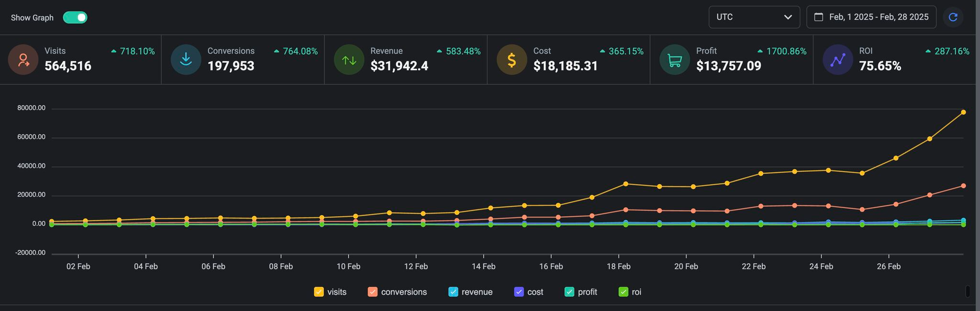
Task: Select the Profit $13,757.09 stat card
Action: click(x=731, y=60)
